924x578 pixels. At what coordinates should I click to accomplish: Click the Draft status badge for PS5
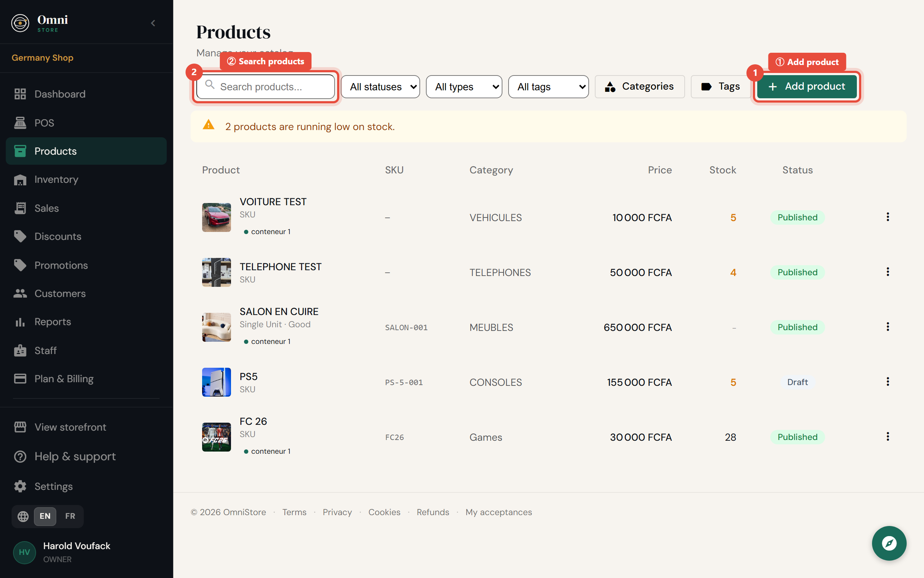coord(797,382)
